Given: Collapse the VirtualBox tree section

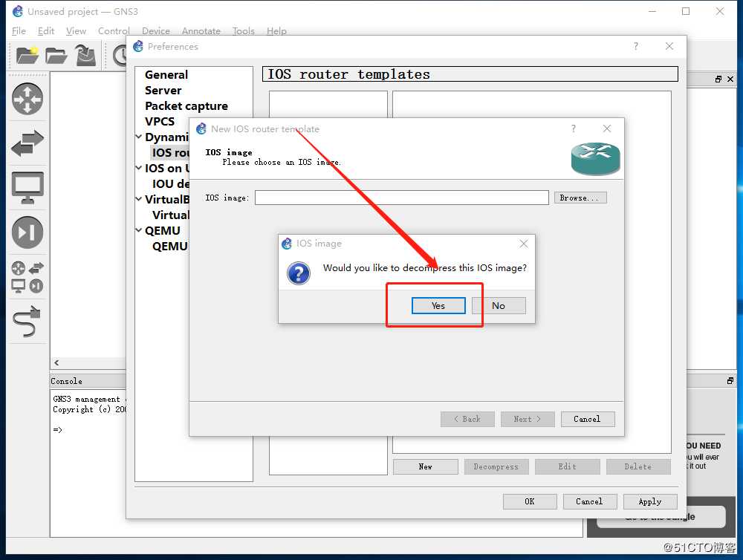Looking at the screenshot, I should coord(139,200).
